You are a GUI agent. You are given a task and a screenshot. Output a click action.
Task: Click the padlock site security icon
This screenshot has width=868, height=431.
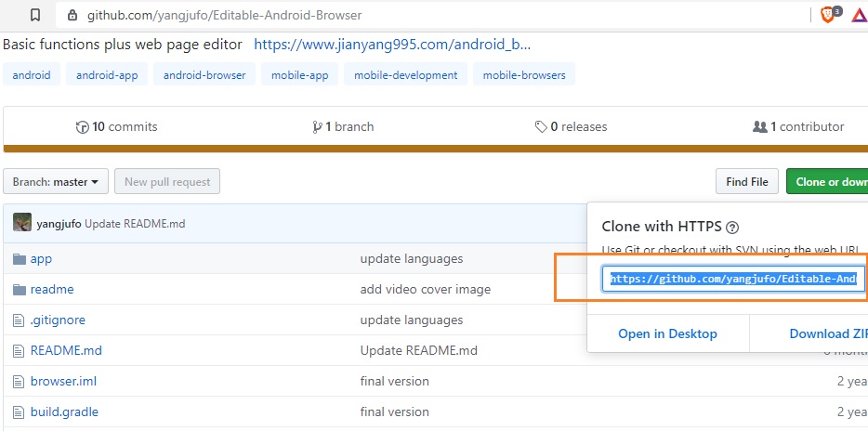point(72,15)
